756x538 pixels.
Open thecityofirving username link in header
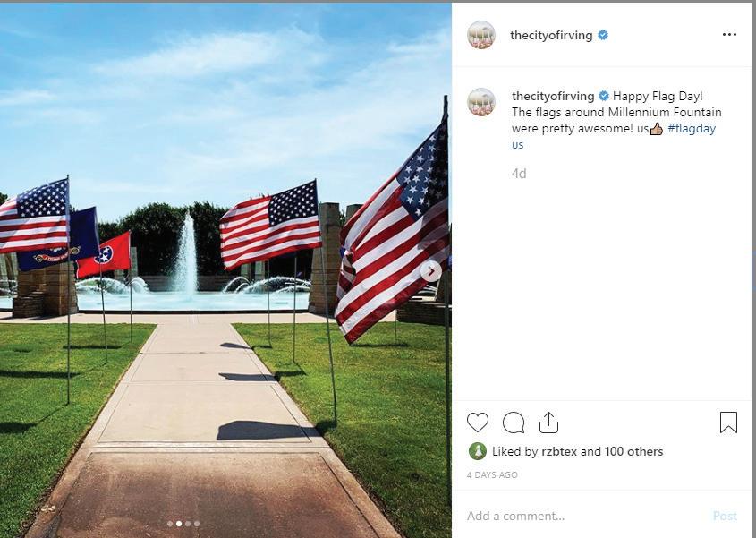coord(551,35)
